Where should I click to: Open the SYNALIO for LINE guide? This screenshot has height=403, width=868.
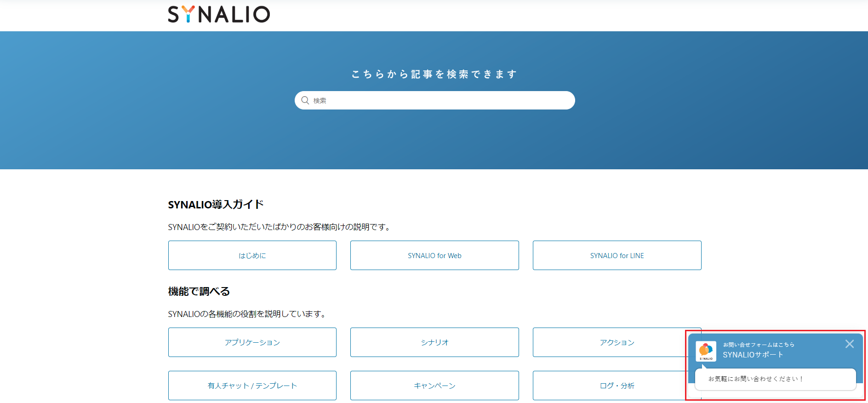click(x=617, y=255)
